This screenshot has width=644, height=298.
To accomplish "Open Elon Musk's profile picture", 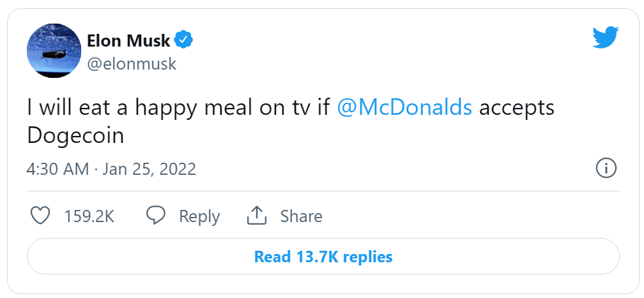I will point(52,52).
